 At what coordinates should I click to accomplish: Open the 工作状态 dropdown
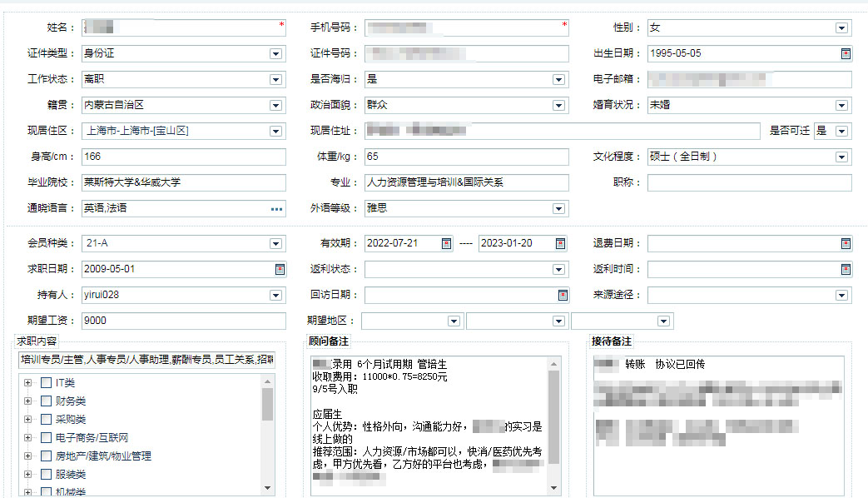tap(275, 80)
